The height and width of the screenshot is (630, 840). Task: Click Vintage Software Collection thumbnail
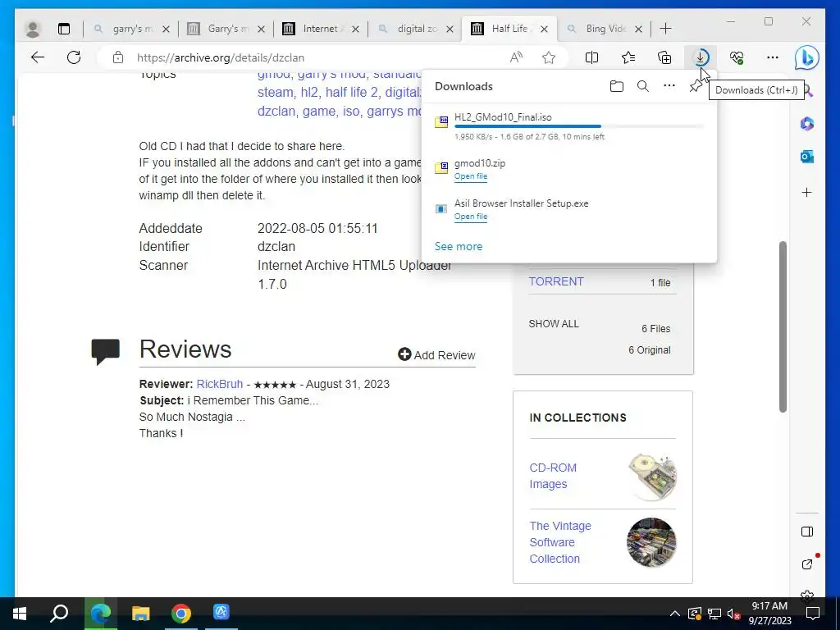(x=651, y=543)
